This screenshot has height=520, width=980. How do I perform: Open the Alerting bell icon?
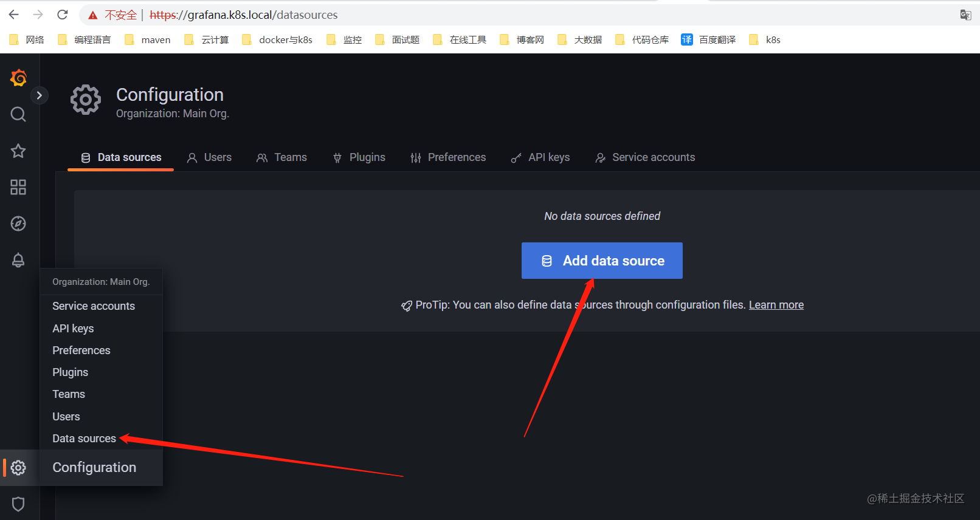pyautogui.click(x=18, y=260)
